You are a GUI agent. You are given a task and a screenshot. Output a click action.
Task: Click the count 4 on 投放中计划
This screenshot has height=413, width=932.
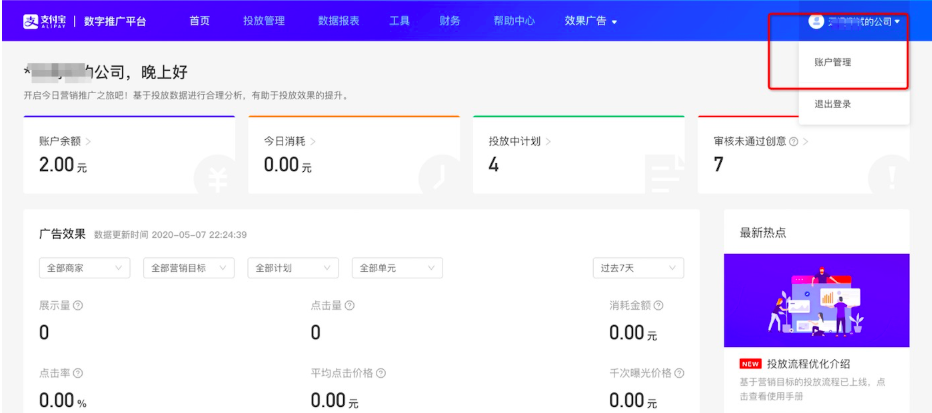[x=493, y=165]
